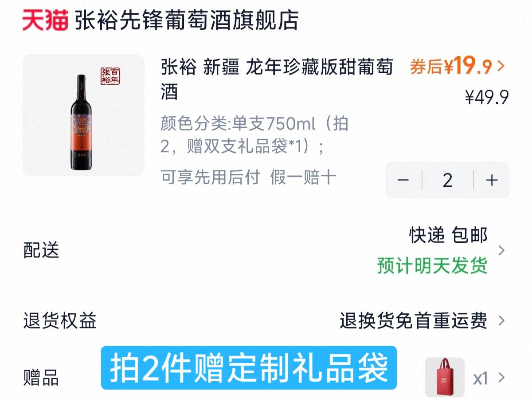Tap the 假一赔十 guarantee label
The width and height of the screenshot is (532, 399).
coord(303,178)
